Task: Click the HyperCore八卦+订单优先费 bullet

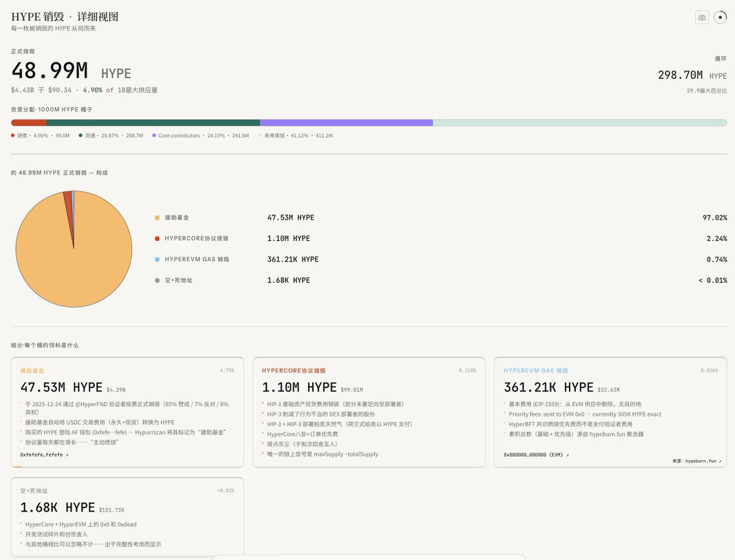Action: click(x=302, y=434)
